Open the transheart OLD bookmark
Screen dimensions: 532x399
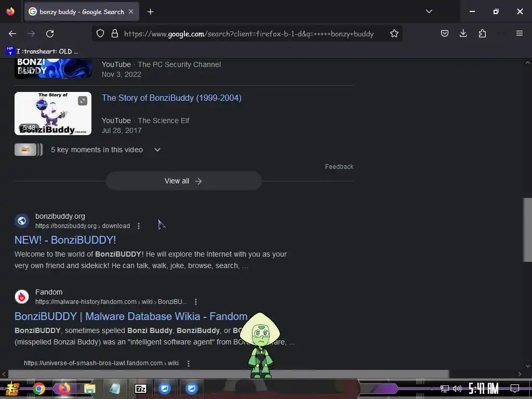coord(43,51)
